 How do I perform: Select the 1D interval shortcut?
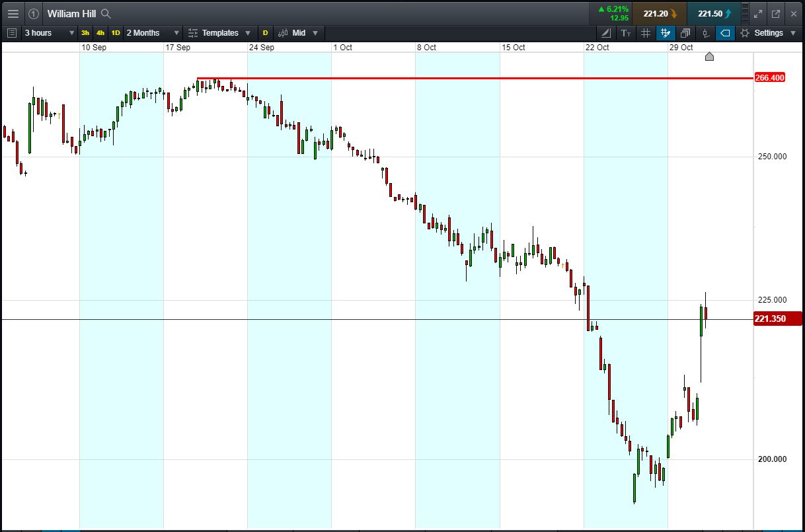pos(116,32)
